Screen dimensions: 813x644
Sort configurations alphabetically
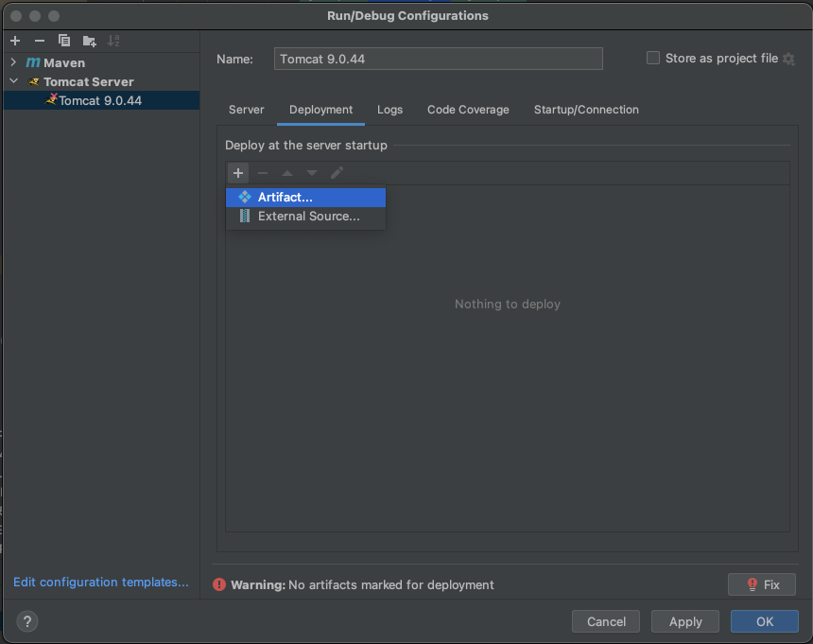tap(113, 41)
